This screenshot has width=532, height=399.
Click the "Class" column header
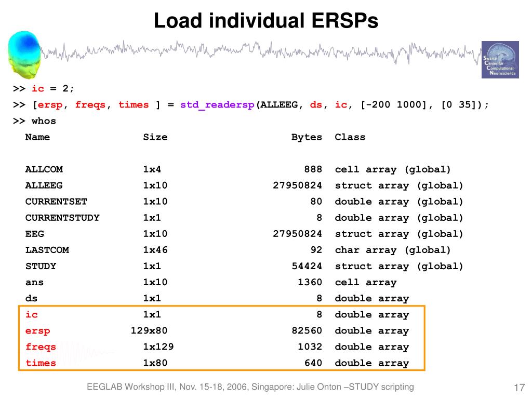point(350,137)
